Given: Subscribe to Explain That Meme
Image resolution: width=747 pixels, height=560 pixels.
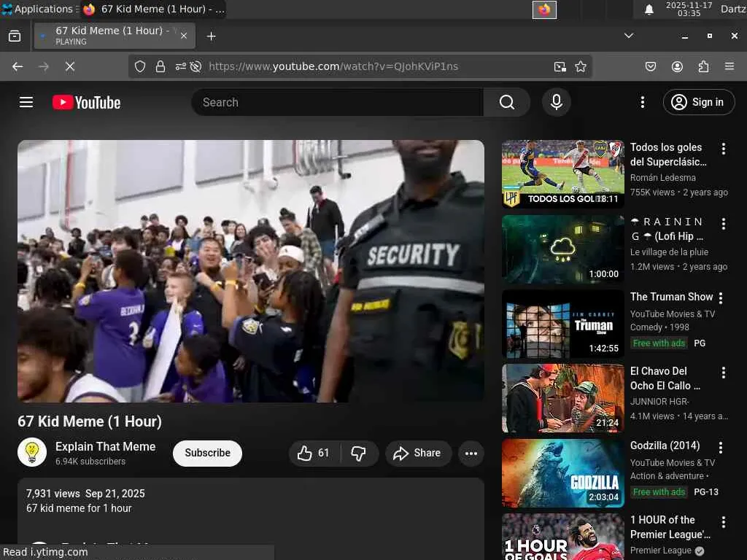Looking at the screenshot, I should [x=207, y=453].
